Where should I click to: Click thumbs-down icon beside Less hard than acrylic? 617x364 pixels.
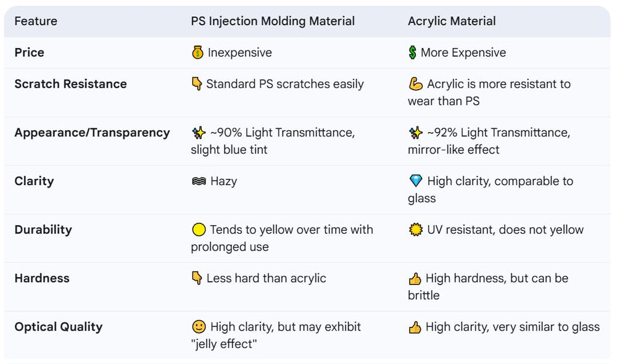click(197, 278)
